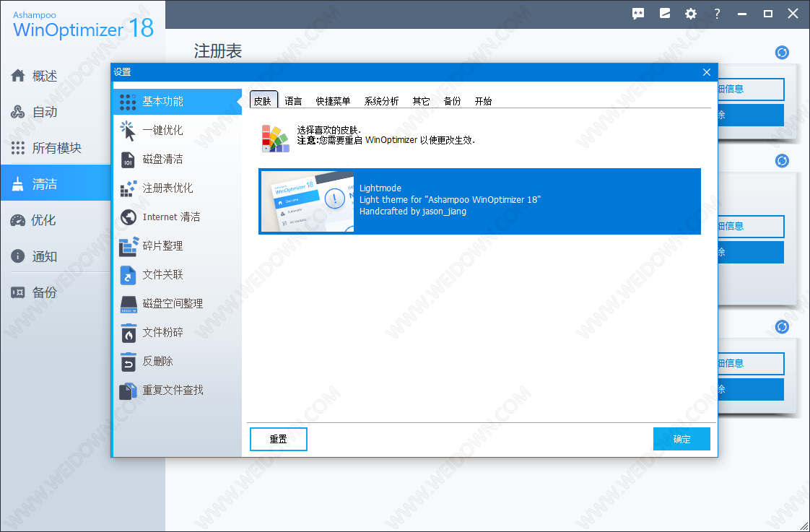Image resolution: width=810 pixels, height=532 pixels.
Task: Click the bottom refresh icon in main window
Action: click(782, 327)
